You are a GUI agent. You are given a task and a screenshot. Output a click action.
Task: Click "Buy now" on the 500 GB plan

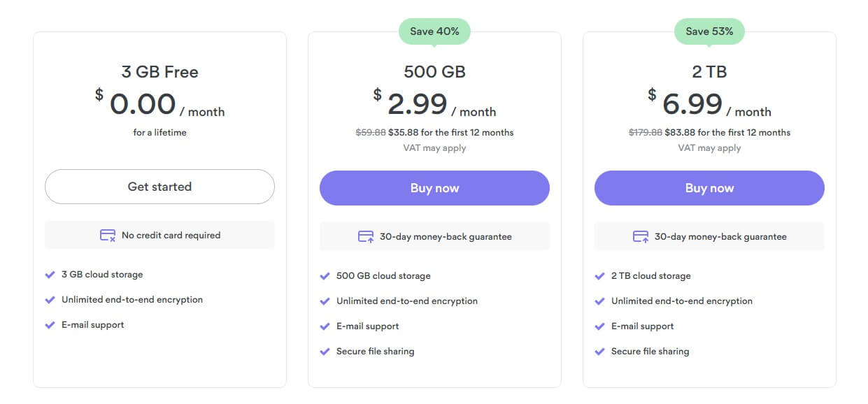click(434, 187)
